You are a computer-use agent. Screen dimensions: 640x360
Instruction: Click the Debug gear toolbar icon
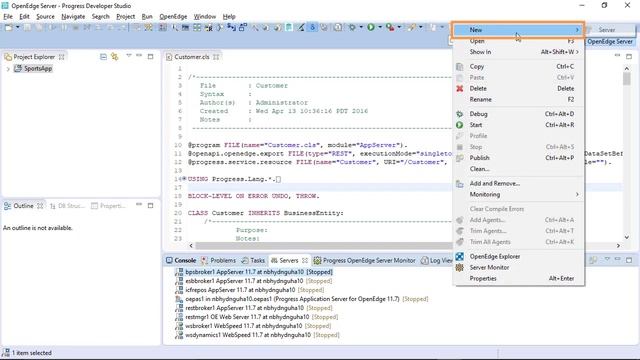point(352,27)
